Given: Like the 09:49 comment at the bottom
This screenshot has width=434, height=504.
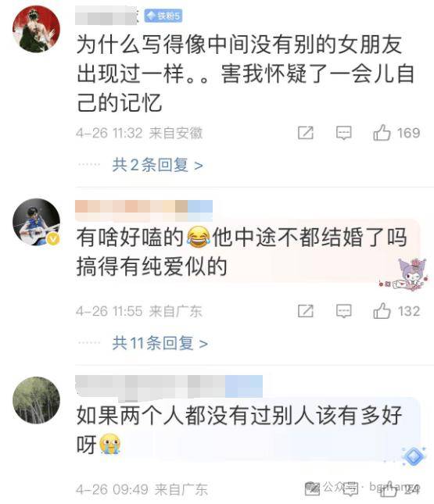Looking at the screenshot, I should tap(389, 489).
